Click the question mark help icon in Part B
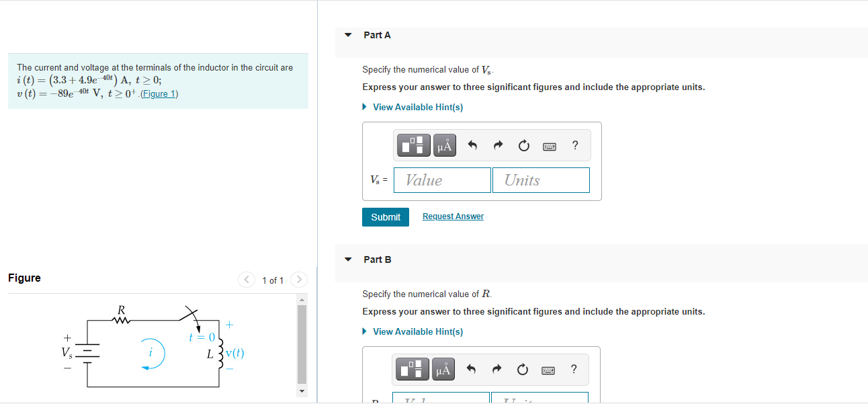This screenshot has height=404, width=868. tap(574, 369)
